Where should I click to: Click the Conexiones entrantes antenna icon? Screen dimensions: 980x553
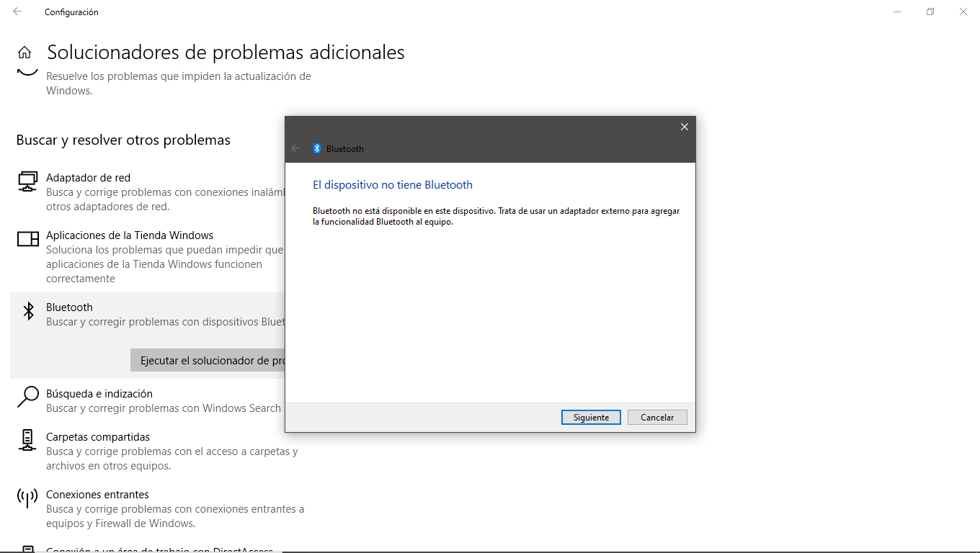[x=27, y=498]
